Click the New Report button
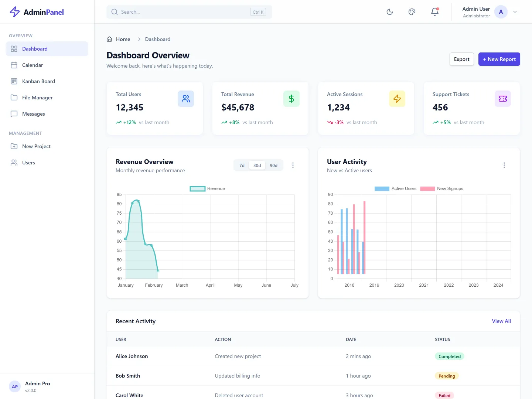This screenshot has width=532, height=399. coord(499,59)
